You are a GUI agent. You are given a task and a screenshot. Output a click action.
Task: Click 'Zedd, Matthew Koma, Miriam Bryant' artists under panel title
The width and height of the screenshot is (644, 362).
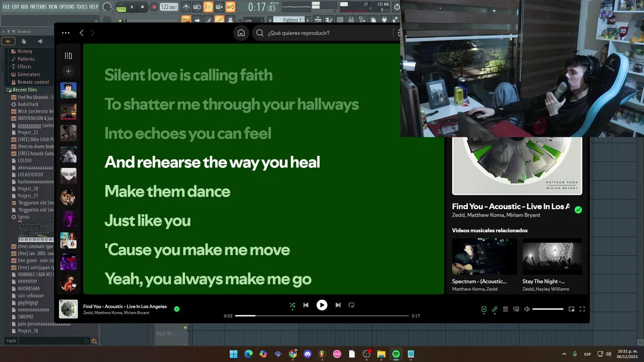(x=496, y=215)
